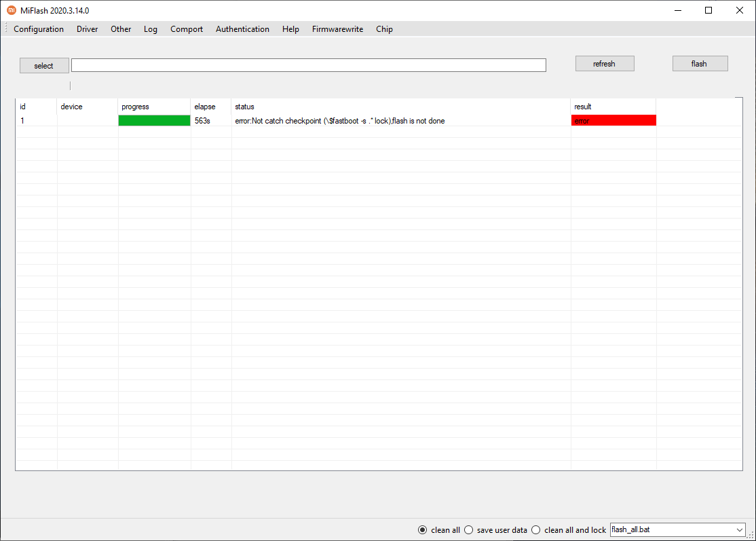Screen dimensions: 756x541
Task: Open the Chip menu
Action: (384, 29)
